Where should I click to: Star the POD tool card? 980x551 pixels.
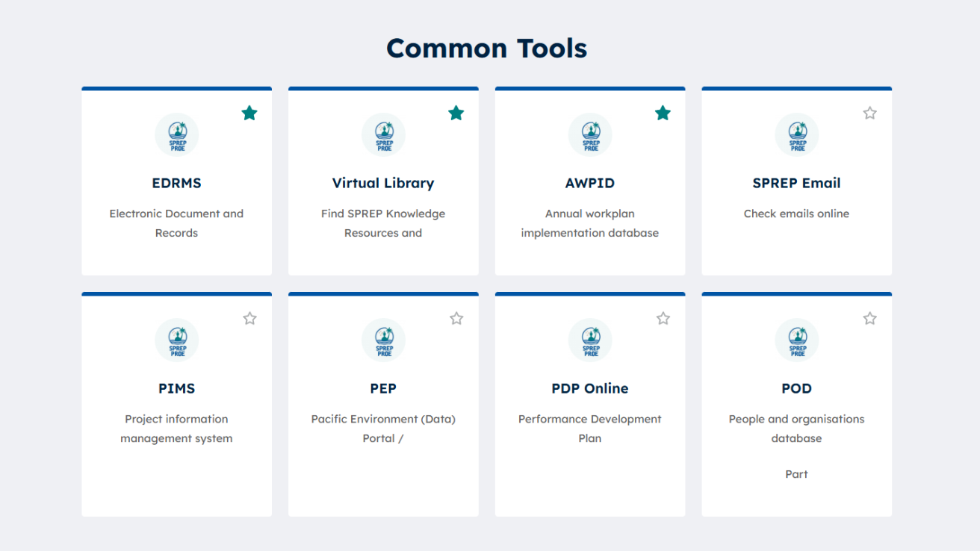(869, 319)
